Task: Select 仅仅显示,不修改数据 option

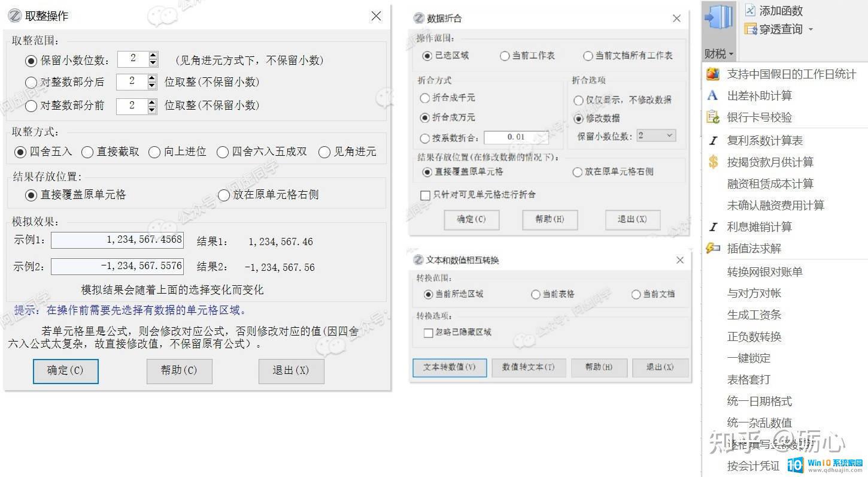Action: coord(578,100)
